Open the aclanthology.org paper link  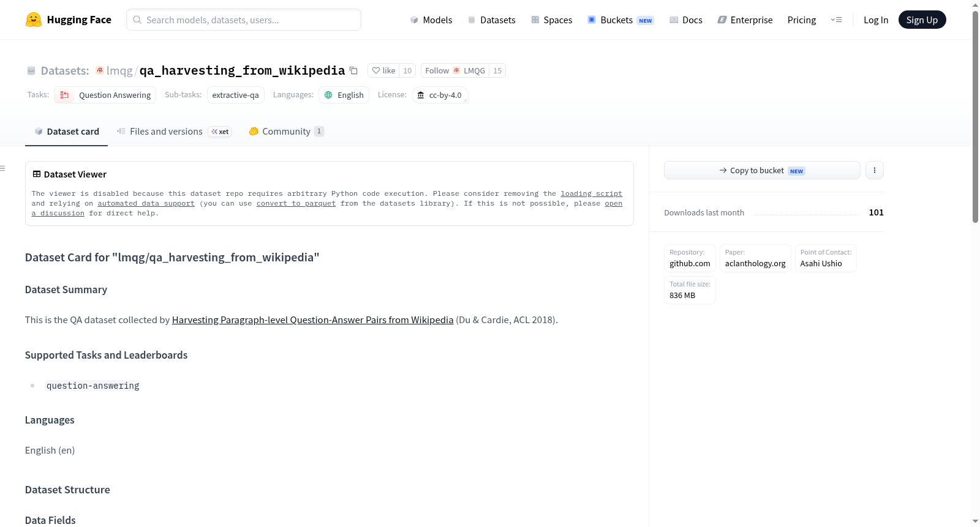click(x=755, y=258)
